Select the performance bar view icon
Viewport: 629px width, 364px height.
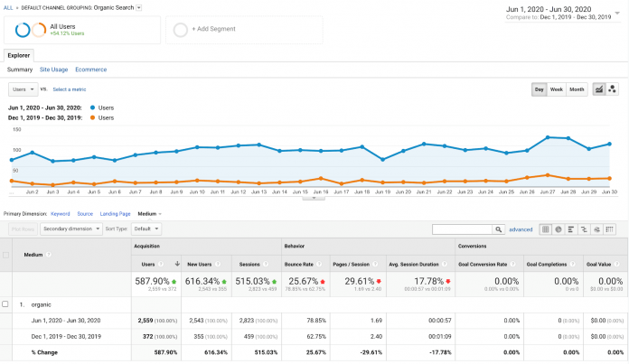(x=573, y=229)
